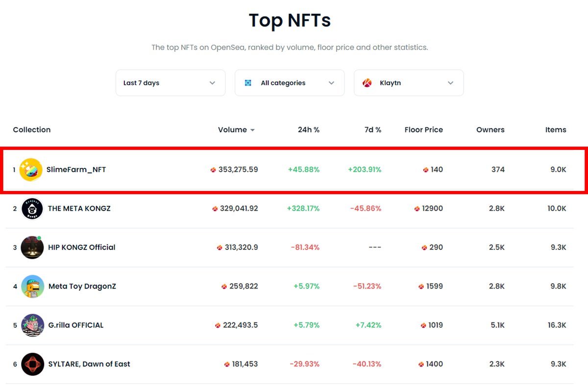Image resolution: width=588 pixels, height=385 pixels.
Task: Click the 5.1K owners value
Action: coord(497,325)
